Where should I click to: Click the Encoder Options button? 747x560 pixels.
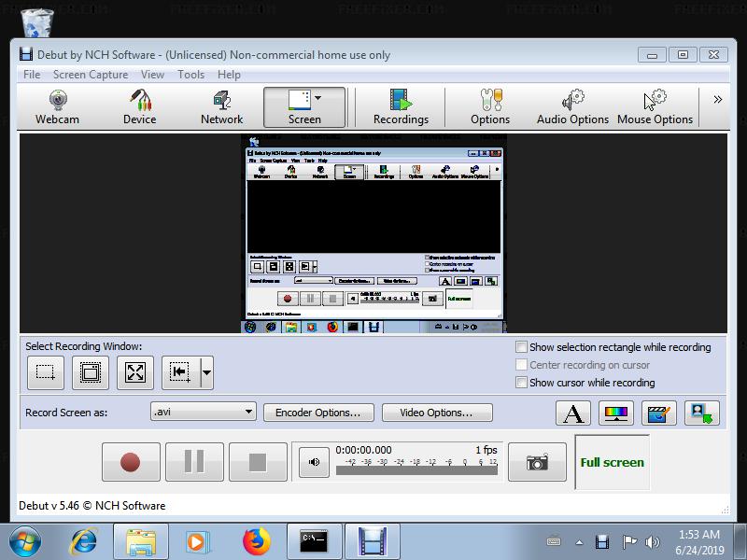click(x=318, y=413)
